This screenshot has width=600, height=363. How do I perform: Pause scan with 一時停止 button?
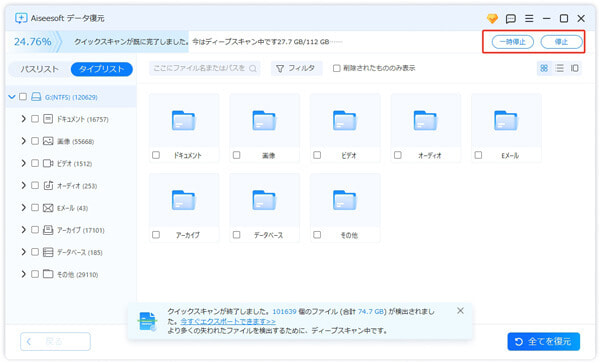pyautogui.click(x=513, y=42)
